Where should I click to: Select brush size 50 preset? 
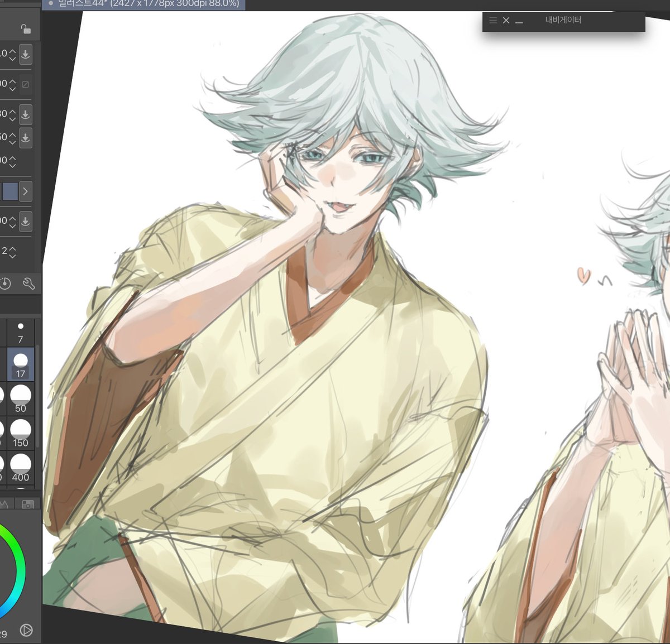coord(21,398)
